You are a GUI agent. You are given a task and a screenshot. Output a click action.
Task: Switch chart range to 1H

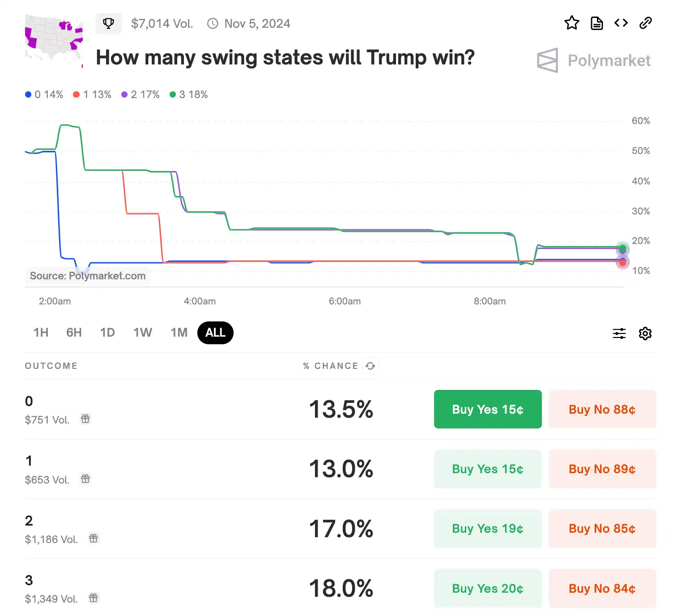point(41,333)
